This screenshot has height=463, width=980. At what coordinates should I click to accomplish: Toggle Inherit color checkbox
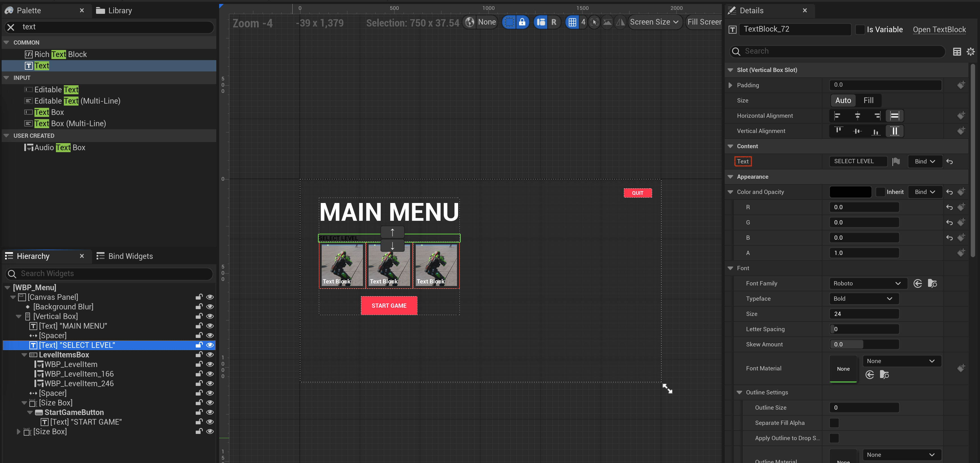(x=880, y=192)
